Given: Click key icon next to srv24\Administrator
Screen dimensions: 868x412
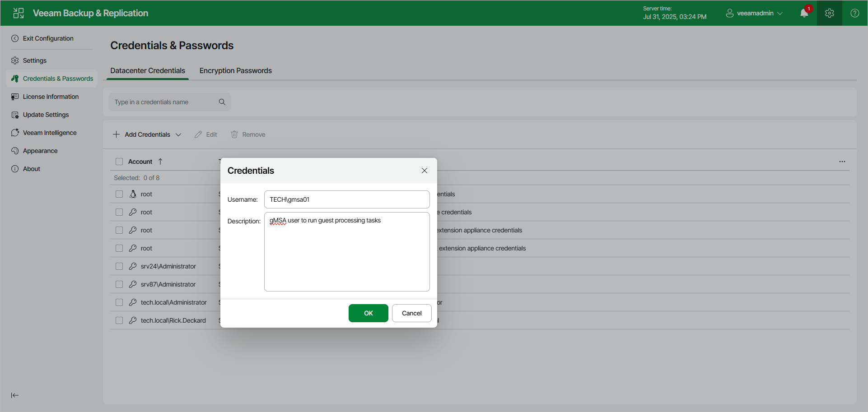Looking at the screenshot, I should [x=133, y=266].
